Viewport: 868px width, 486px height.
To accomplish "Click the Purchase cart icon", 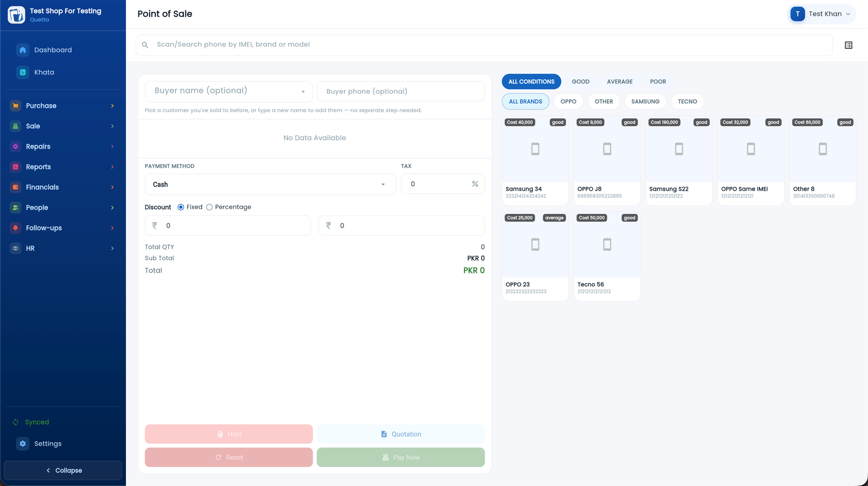I will 15,106.
